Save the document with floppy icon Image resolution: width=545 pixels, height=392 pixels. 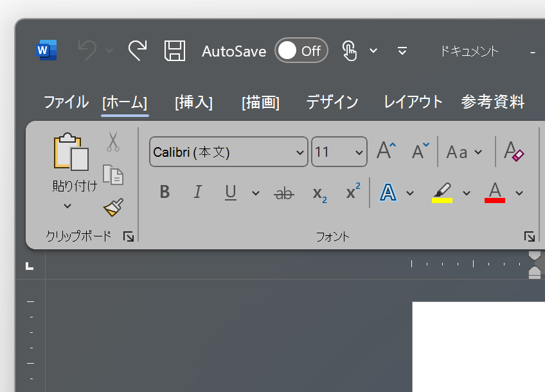[174, 51]
